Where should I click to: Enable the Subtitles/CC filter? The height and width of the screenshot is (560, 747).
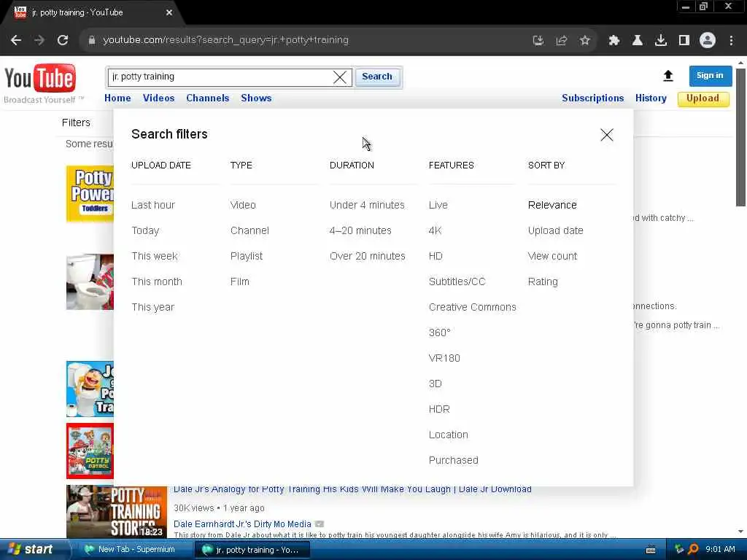[457, 281]
